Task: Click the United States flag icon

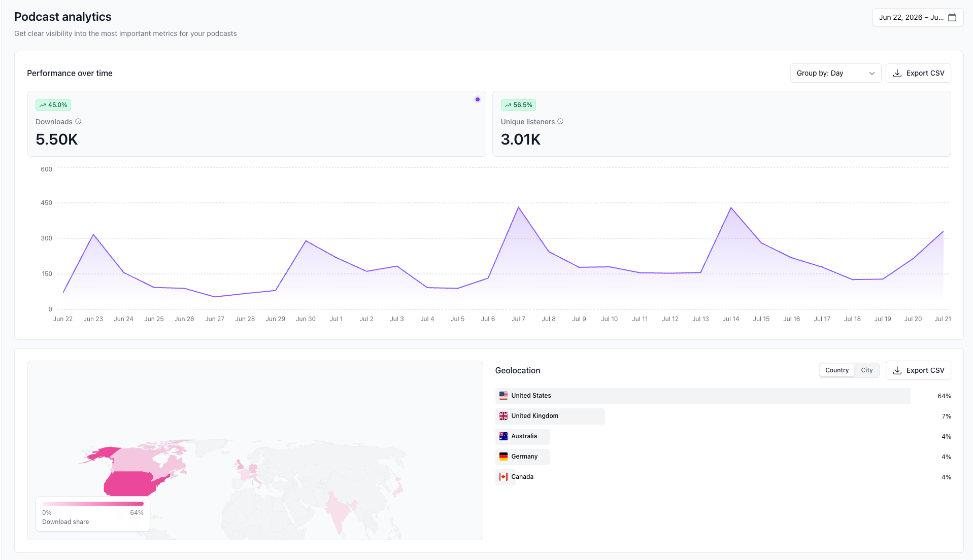Action: (504, 396)
